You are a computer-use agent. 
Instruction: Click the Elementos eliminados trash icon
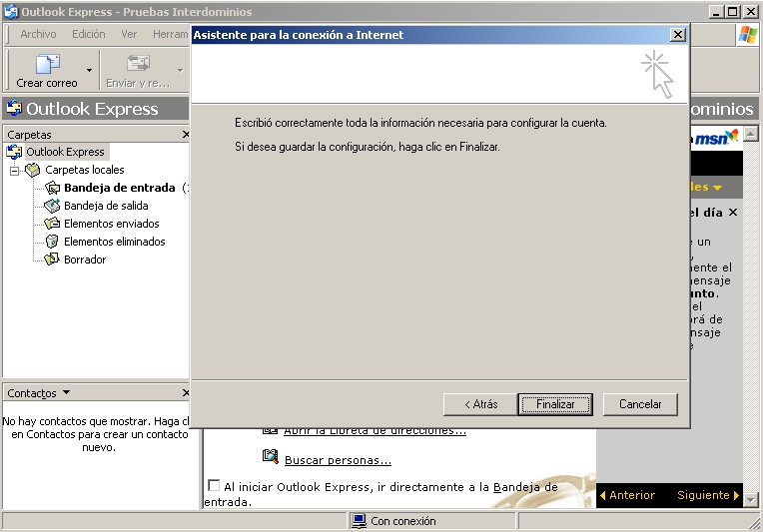[52, 242]
